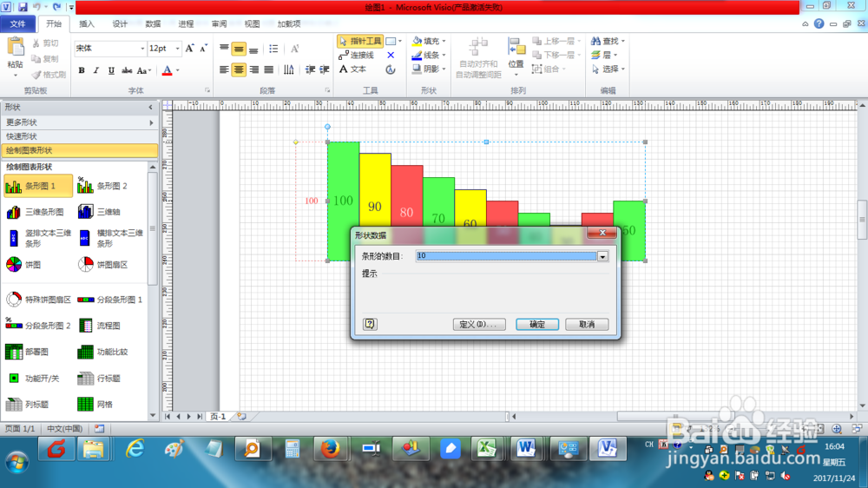Select the 条形图 2 shape
This screenshot has height=488, width=868.
(102, 186)
